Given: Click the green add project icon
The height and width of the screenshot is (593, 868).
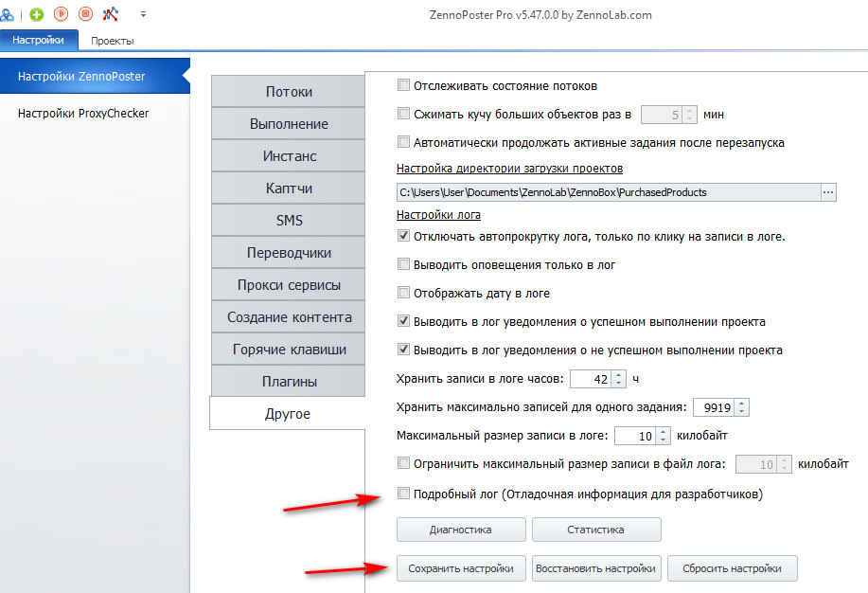Looking at the screenshot, I should pyautogui.click(x=37, y=14).
